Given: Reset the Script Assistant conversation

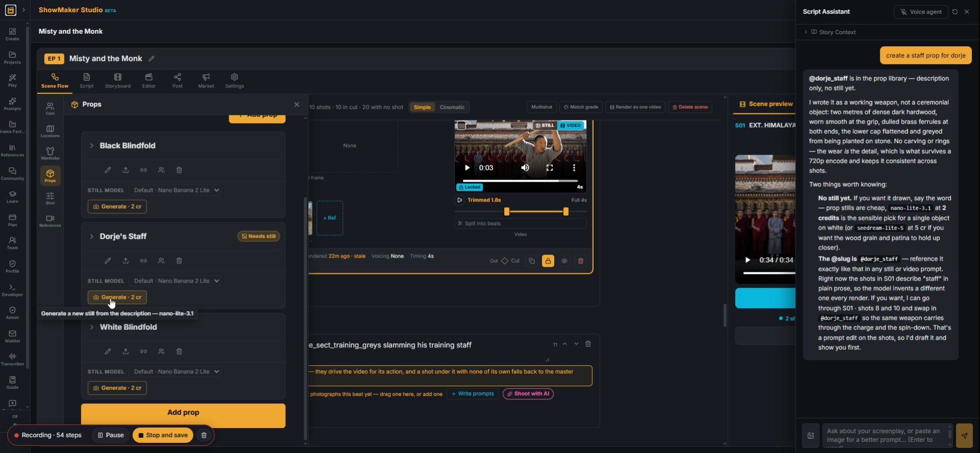Looking at the screenshot, I should [x=955, y=12].
